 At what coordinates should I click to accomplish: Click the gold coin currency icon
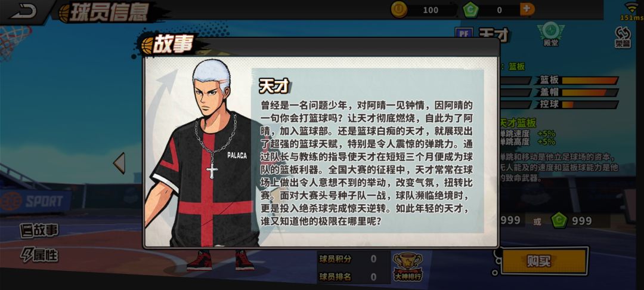(x=398, y=10)
